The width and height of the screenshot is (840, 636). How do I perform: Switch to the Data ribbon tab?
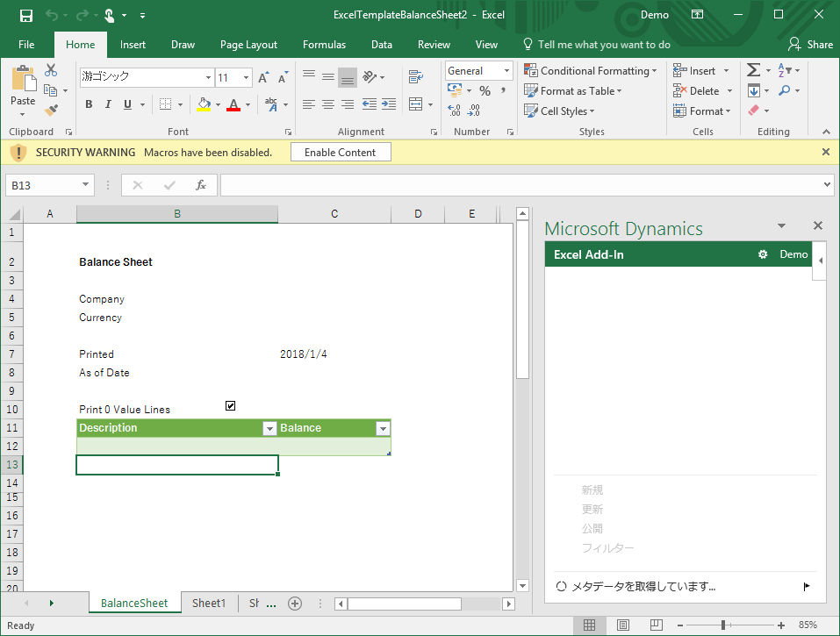pyautogui.click(x=382, y=45)
